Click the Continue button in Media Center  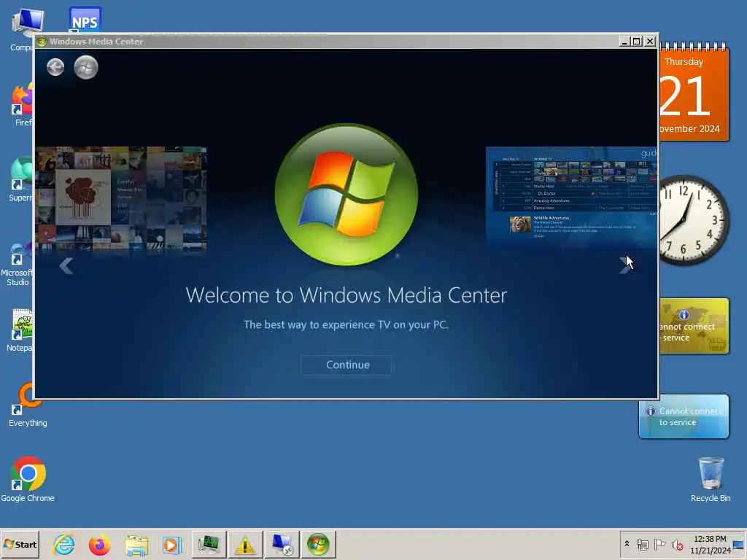click(347, 365)
